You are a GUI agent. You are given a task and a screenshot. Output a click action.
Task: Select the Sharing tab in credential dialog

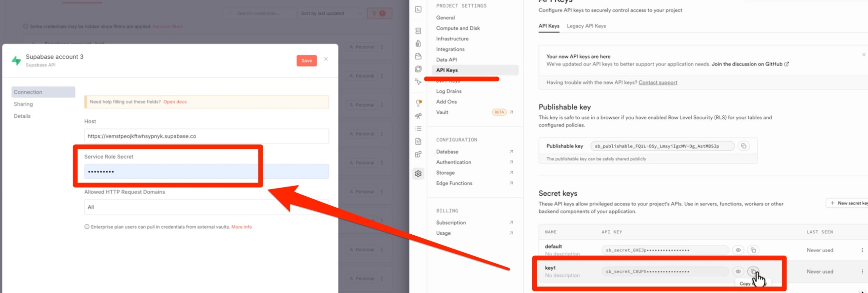tap(23, 104)
